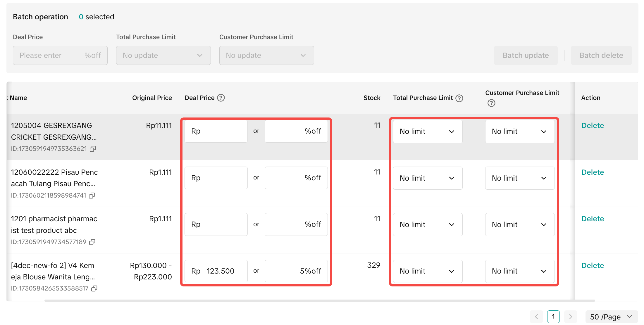The height and width of the screenshot is (325, 644).
Task: Copy ID of Kemeja Blouse Wanita product
Action: pyautogui.click(x=94, y=289)
